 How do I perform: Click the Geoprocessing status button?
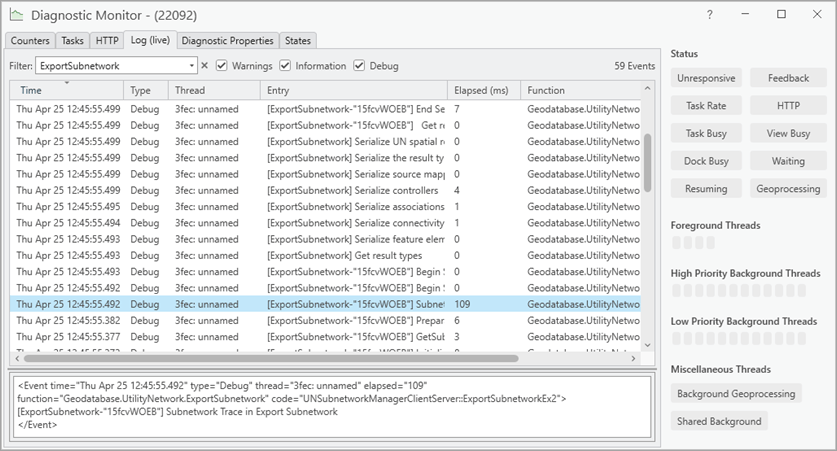[x=788, y=189]
